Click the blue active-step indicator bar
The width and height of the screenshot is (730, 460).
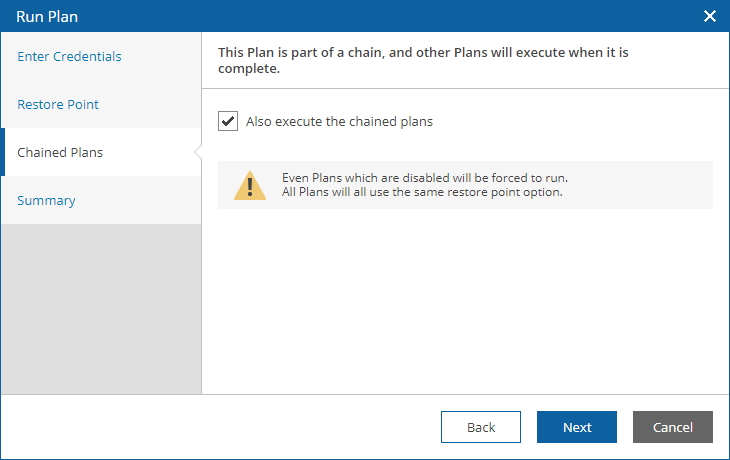[x=2, y=152]
